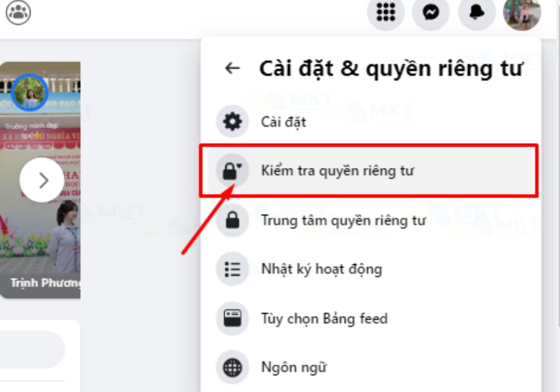Click the list icon beside Nhật ký hoạt động
Image resolution: width=560 pixels, height=392 pixels.
(233, 269)
